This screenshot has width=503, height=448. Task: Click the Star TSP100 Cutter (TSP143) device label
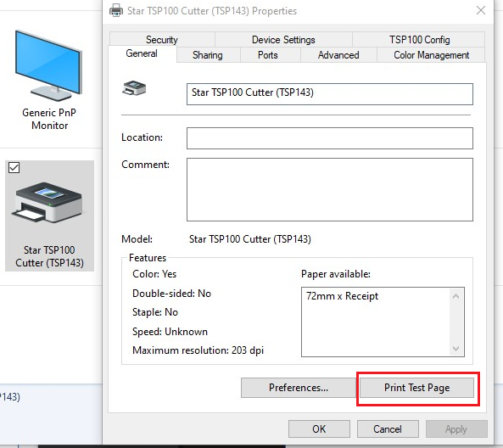49,256
